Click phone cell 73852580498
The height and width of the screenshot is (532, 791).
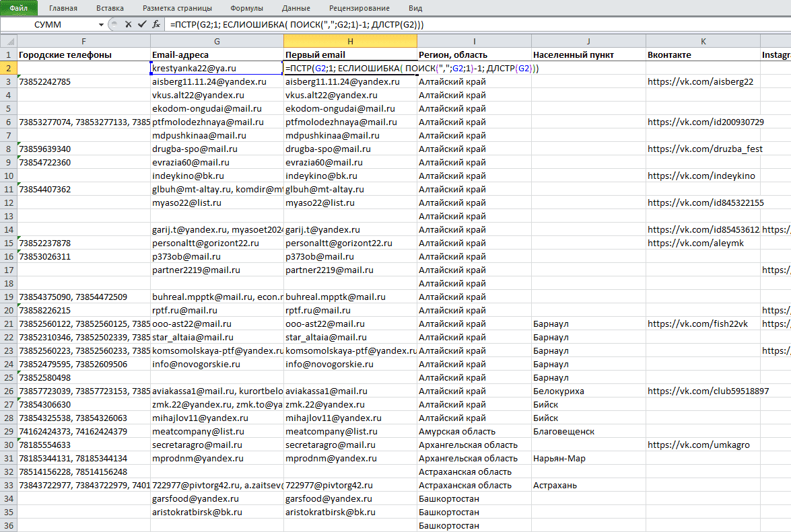[83, 377]
